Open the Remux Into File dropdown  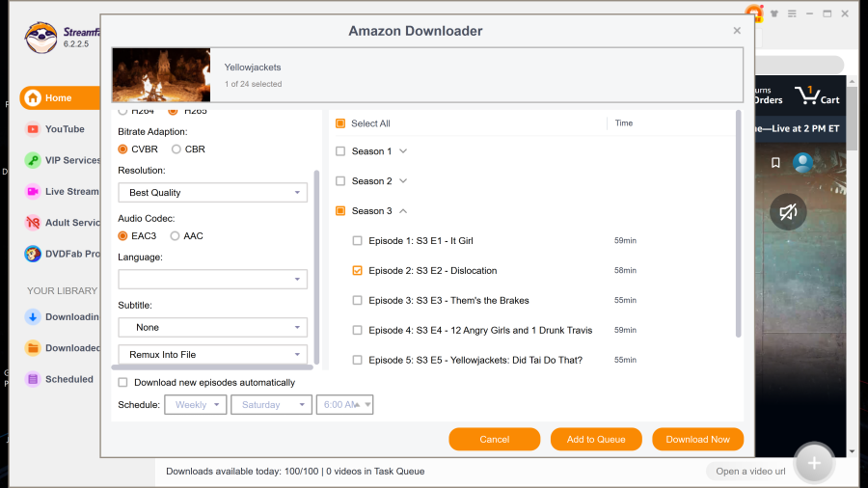coord(212,355)
